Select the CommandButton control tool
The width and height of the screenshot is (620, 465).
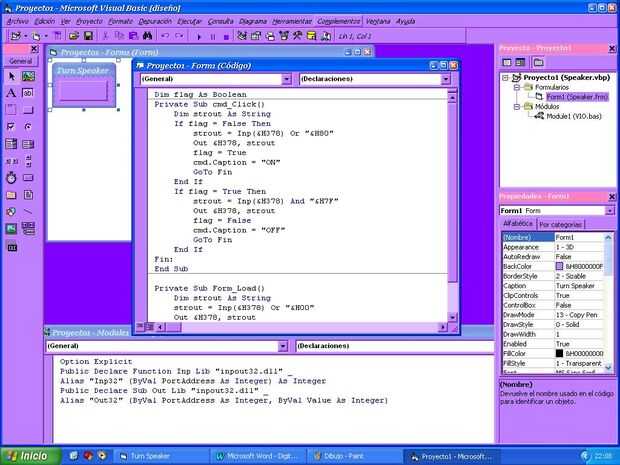[x=28, y=110]
